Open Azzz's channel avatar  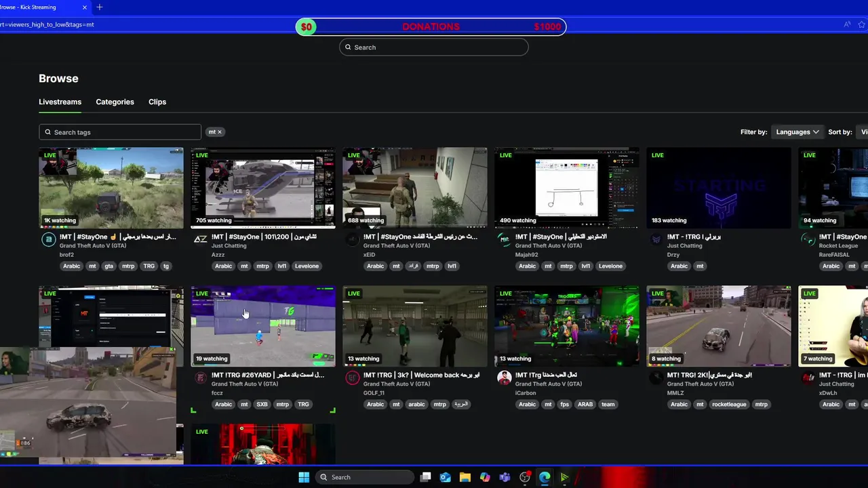tap(200, 239)
